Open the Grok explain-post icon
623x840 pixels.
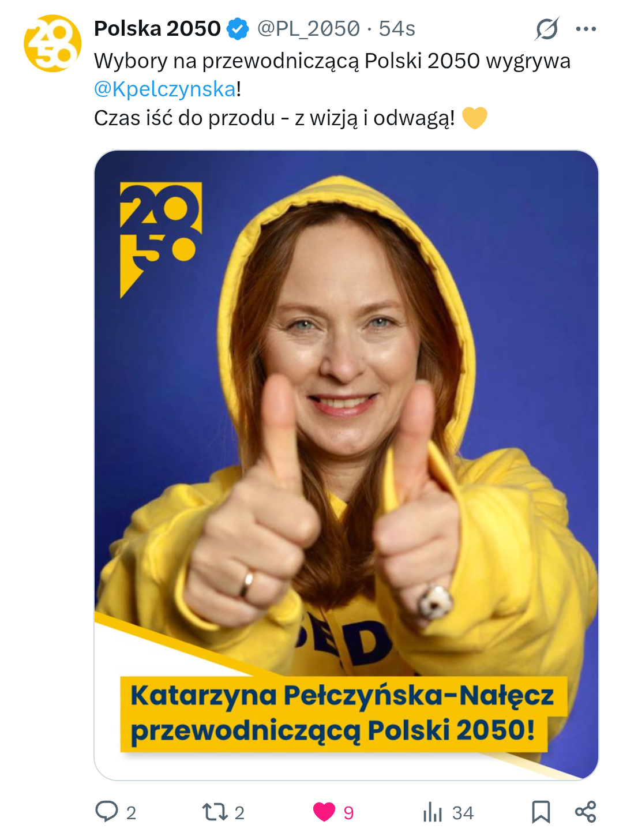click(546, 28)
